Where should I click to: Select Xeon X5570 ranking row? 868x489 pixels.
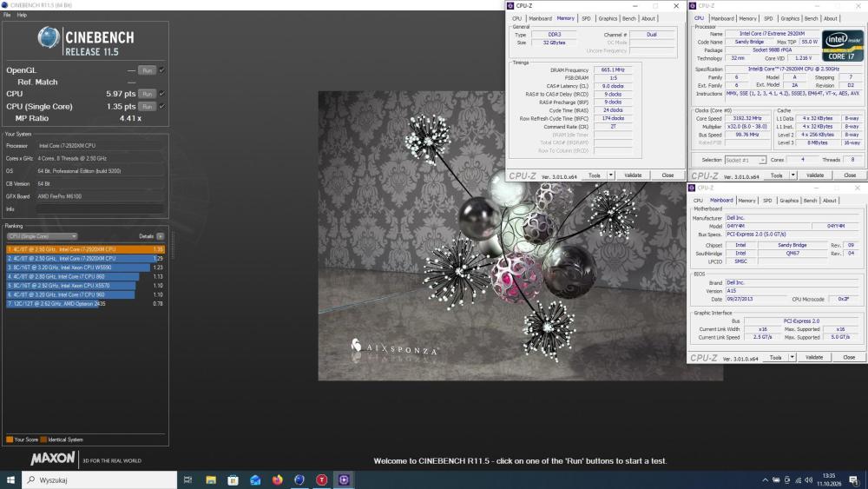pyautogui.click(x=85, y=286)
